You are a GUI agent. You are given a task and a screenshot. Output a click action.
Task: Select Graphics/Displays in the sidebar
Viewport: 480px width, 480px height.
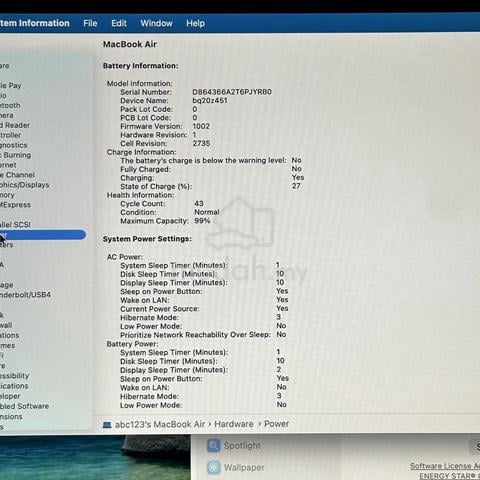point(24,185)
